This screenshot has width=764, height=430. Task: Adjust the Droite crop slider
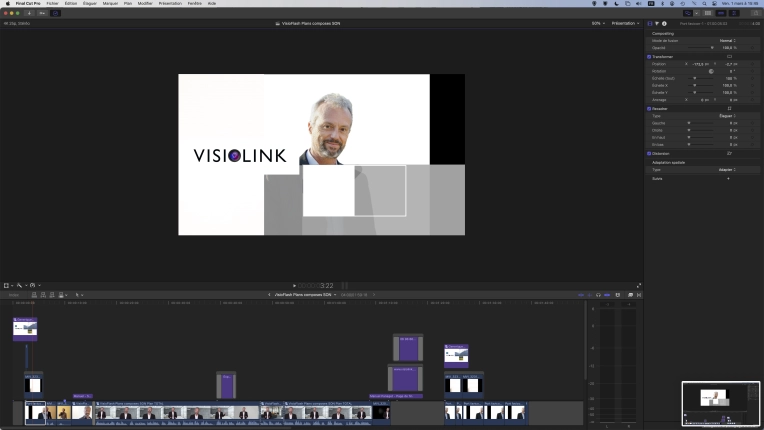tap(701, 130)
